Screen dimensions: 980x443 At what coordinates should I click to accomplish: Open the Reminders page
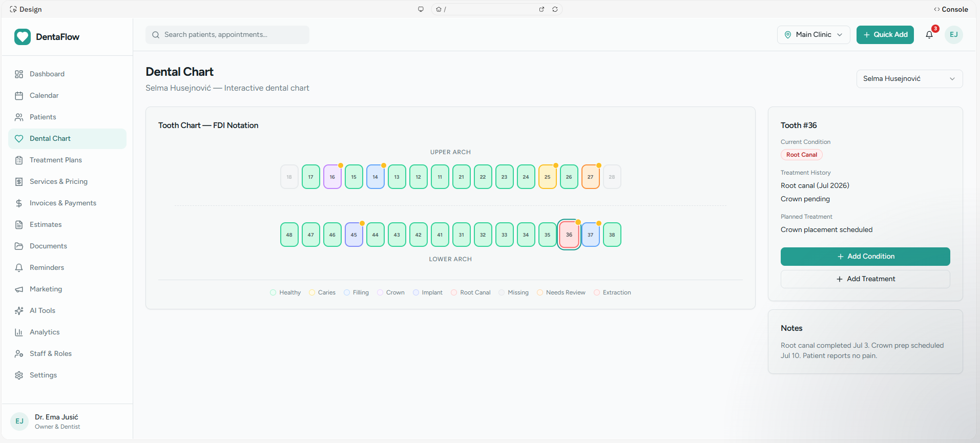pos(67,268)
